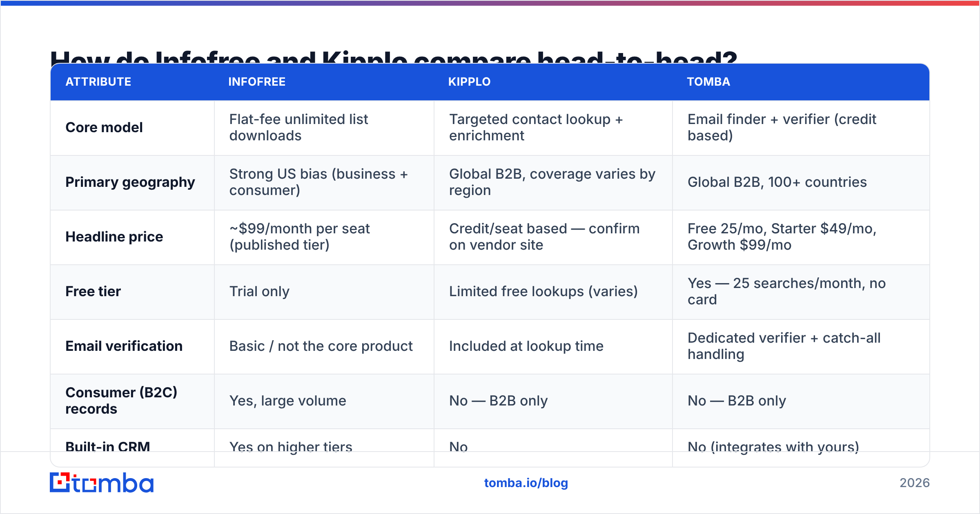
Task: Open the tomba.io/blog link
Action: click(x=526, y=483)
